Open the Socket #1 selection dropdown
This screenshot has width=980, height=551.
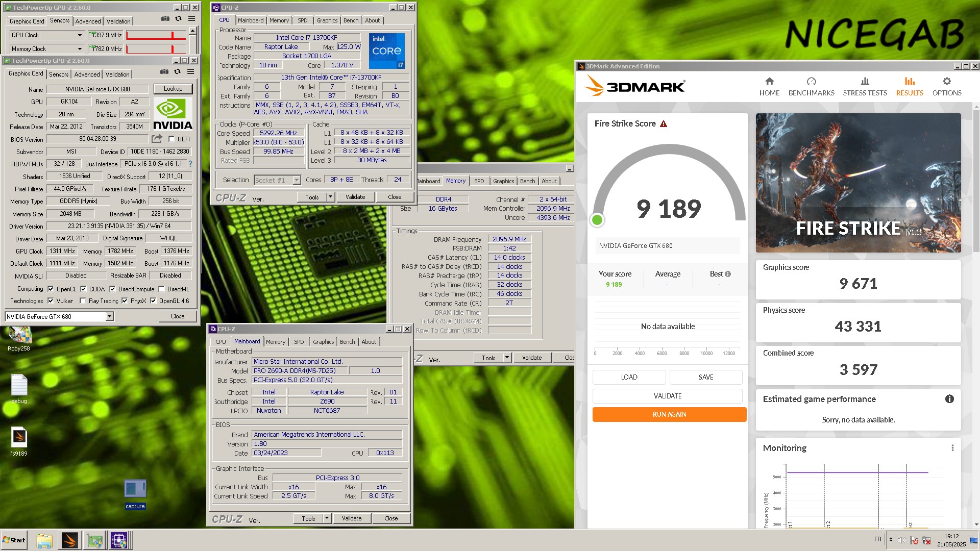click(x=278, y=180)
